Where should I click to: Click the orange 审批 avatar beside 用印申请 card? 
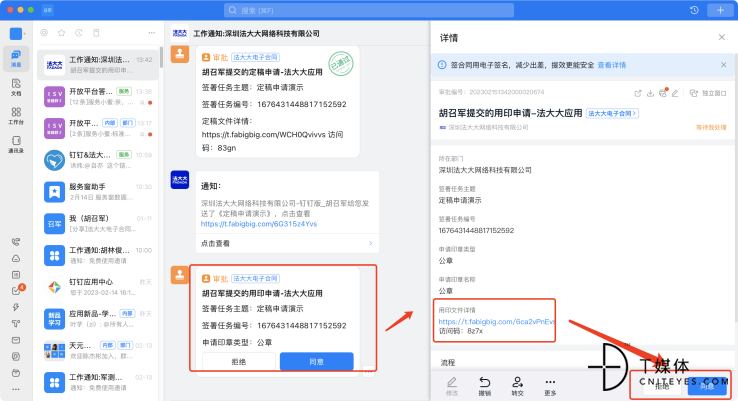pyautogui.click(x=179, y=275)
